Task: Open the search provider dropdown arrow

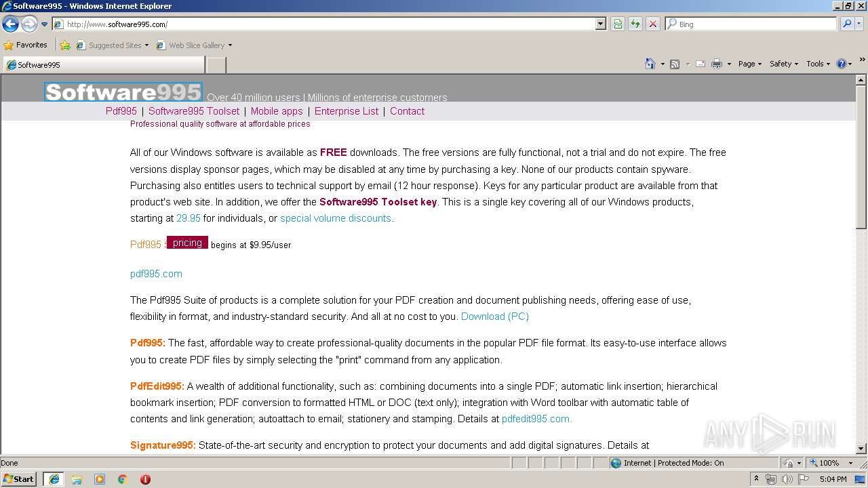Action: pyautogui.click(x=859, y=24)
